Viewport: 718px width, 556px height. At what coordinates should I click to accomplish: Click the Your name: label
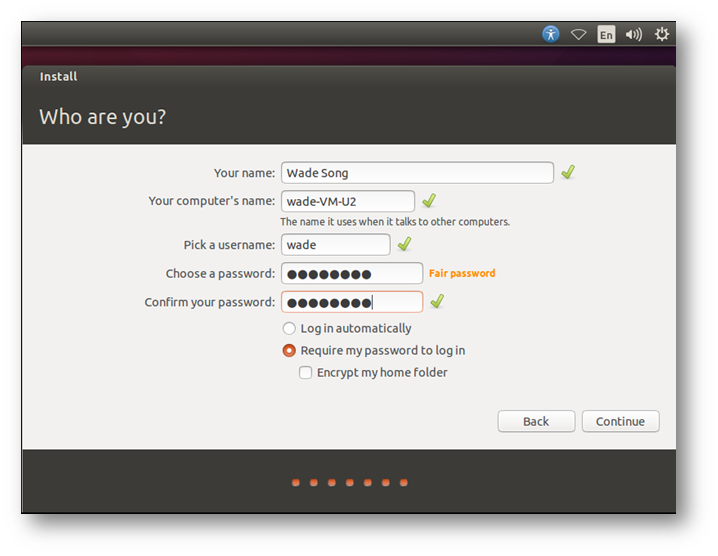pos(245,173)
